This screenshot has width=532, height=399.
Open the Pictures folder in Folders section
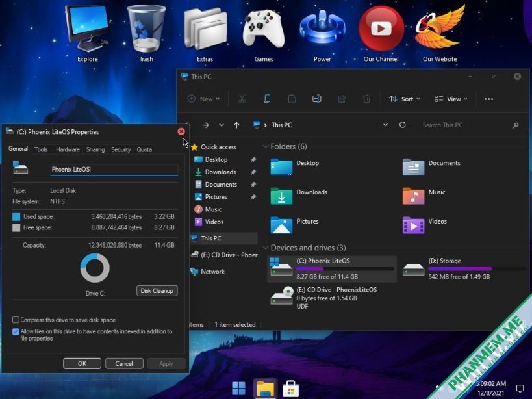click(294, 225)
